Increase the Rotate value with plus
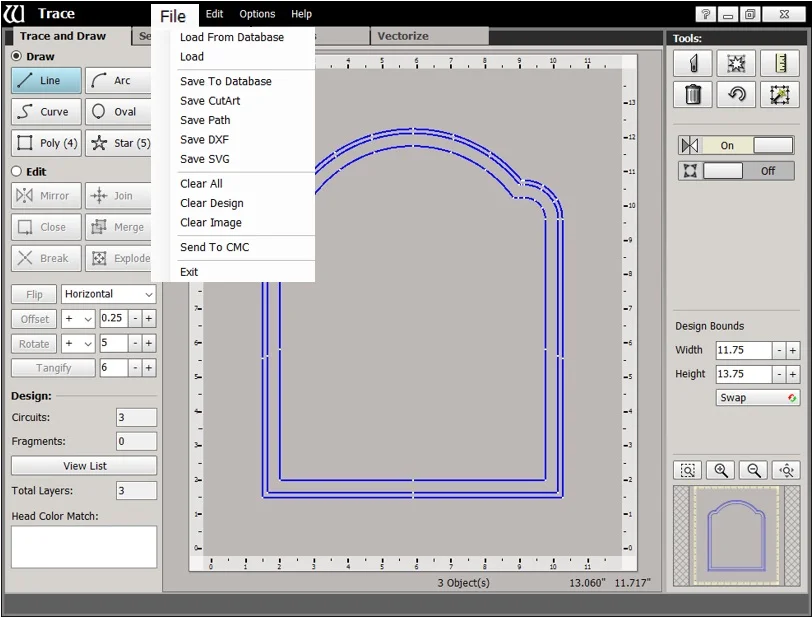Image resolution: width=812 pixels, height=618 pixels. coord(149,343)
